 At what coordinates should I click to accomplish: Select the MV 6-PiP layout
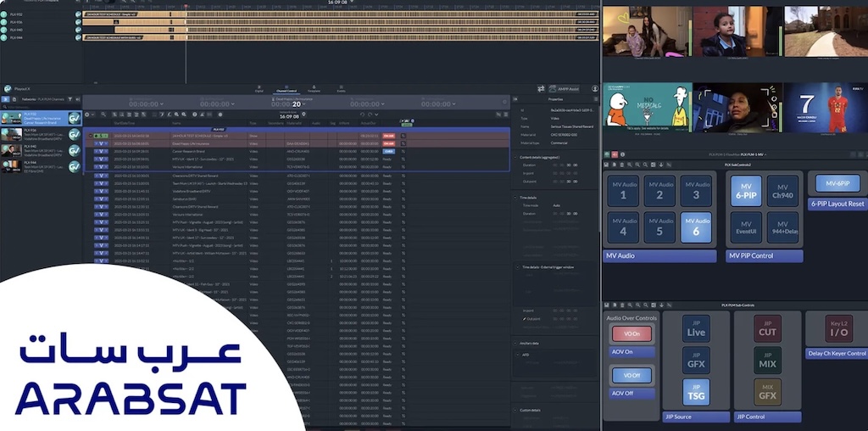[746, 191]
